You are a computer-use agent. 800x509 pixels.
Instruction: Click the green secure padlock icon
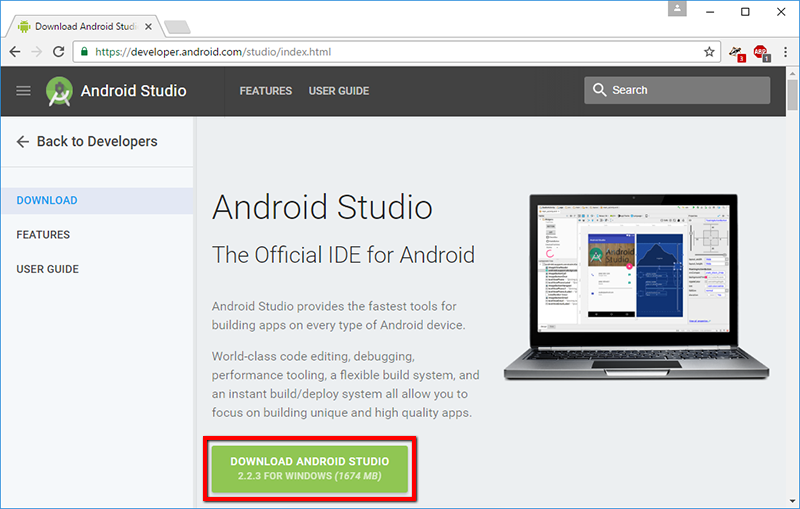[x=84, y=52]
